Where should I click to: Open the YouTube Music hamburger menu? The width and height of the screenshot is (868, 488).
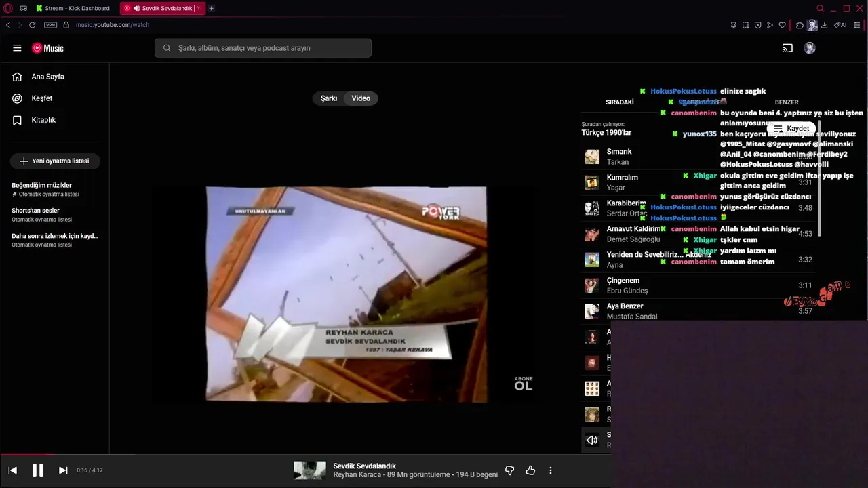[17, 48]
